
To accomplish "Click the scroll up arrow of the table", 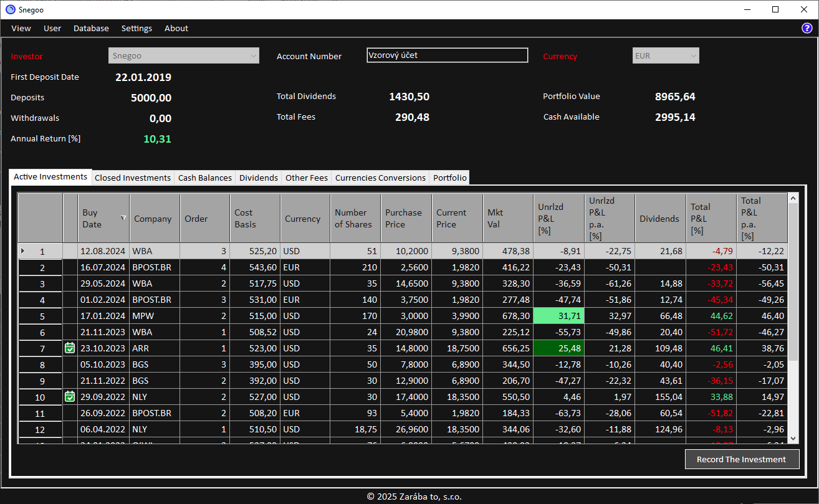I will pyautogui.click(x=793, y=199).
